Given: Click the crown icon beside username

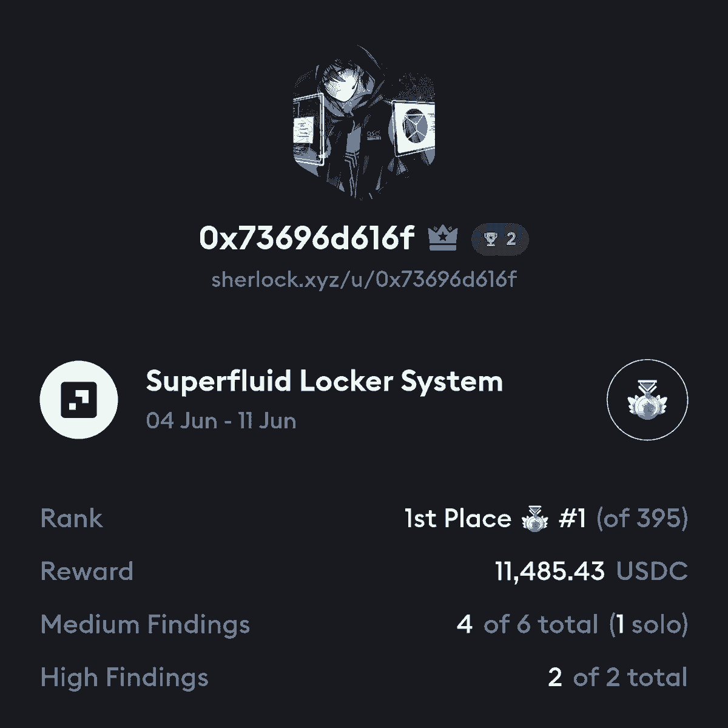Looking at the screenshot, I should (443, 238).
